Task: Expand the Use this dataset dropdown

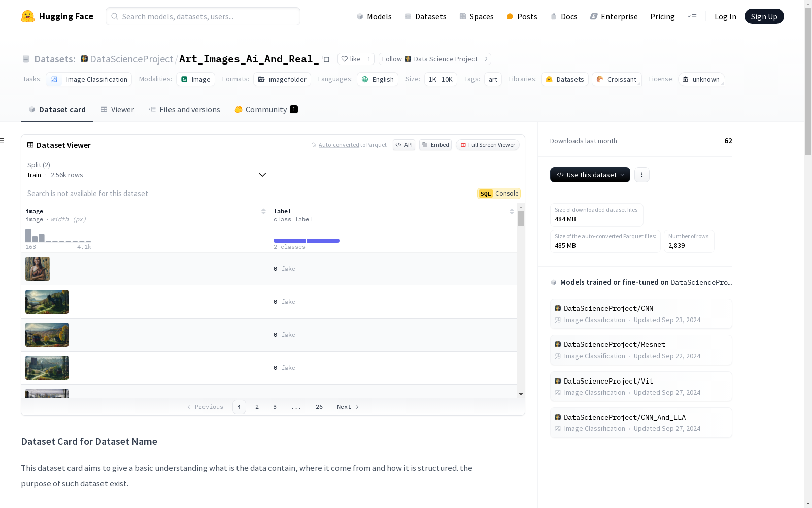Action: click(x=590, y=175)
